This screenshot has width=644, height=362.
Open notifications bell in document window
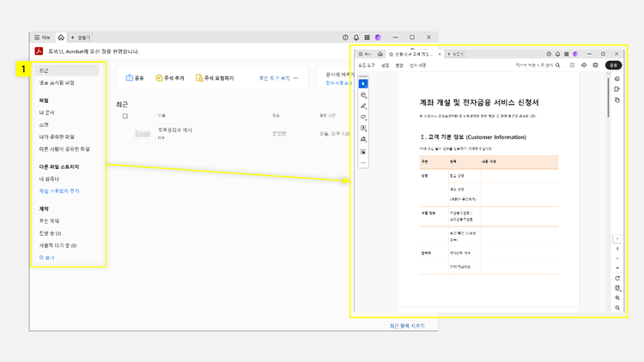(558, 54)
